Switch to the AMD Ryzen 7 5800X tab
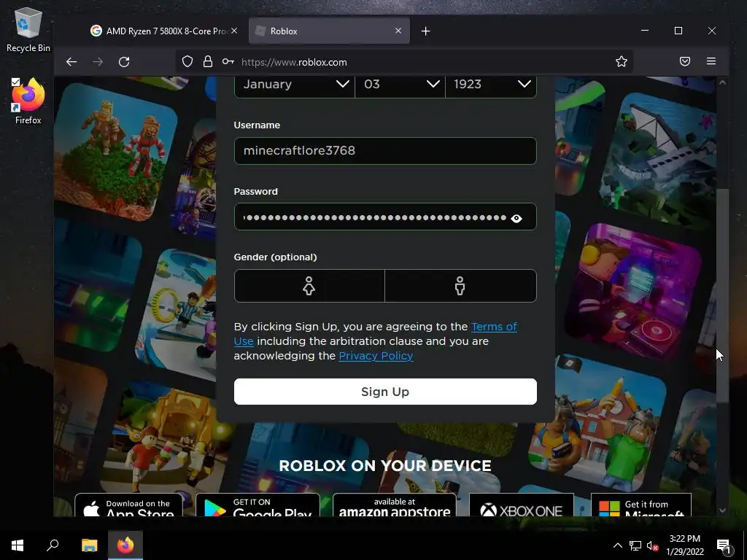The width and height of the screenshot is (747, 560). 164,31
